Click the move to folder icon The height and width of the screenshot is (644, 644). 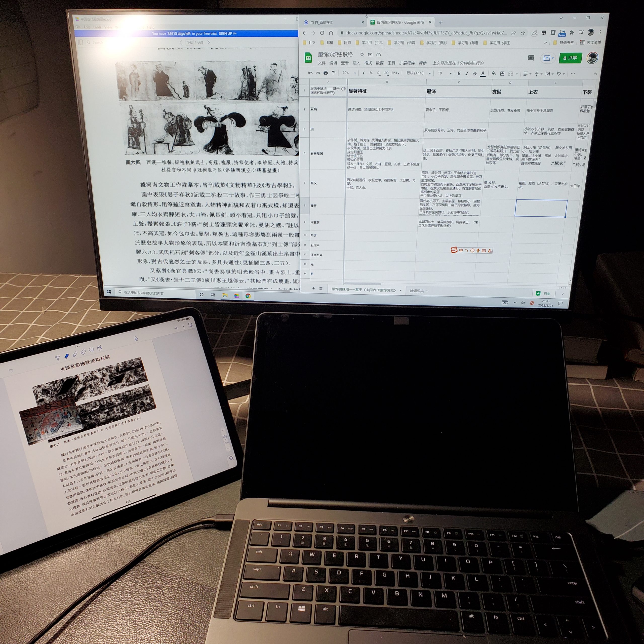pos(370,54)
